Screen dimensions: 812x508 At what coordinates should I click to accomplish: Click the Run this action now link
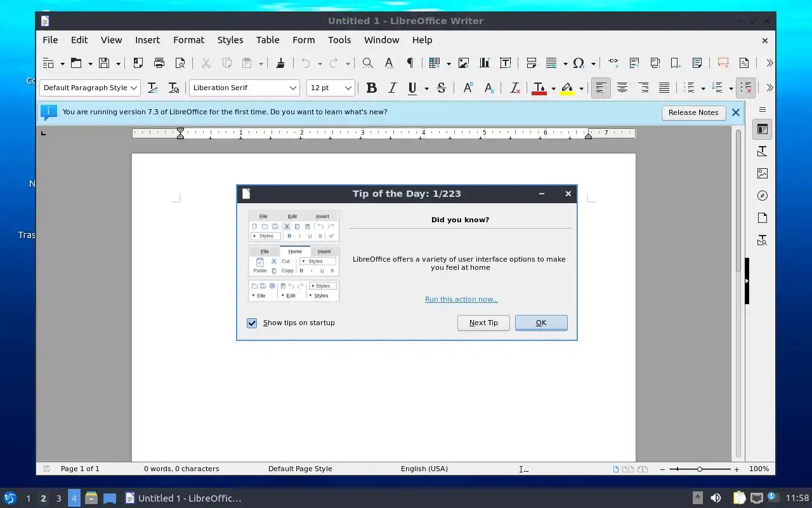(461, 299)
